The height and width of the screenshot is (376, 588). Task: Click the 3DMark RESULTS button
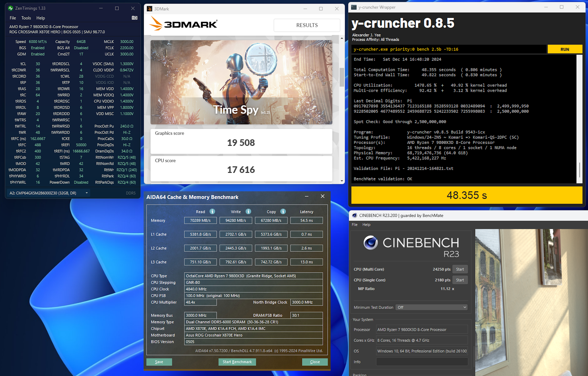coord(307,25)
